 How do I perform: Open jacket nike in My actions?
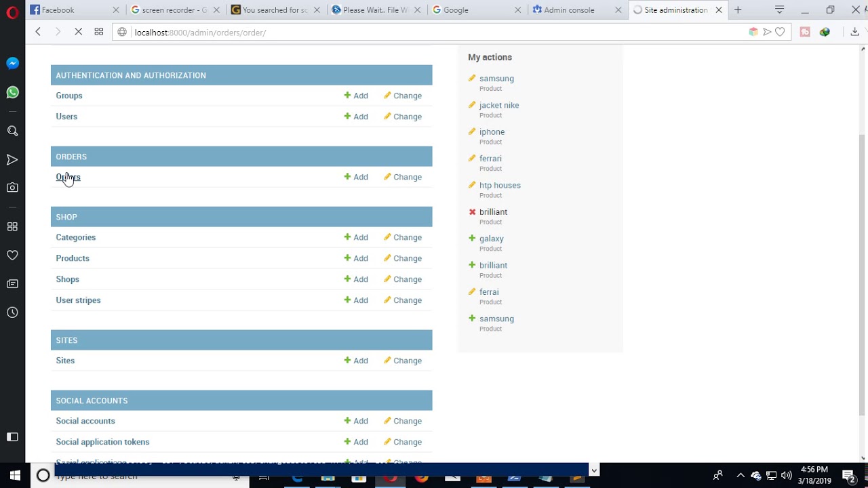pyautogui.click(x=499, y=105)
